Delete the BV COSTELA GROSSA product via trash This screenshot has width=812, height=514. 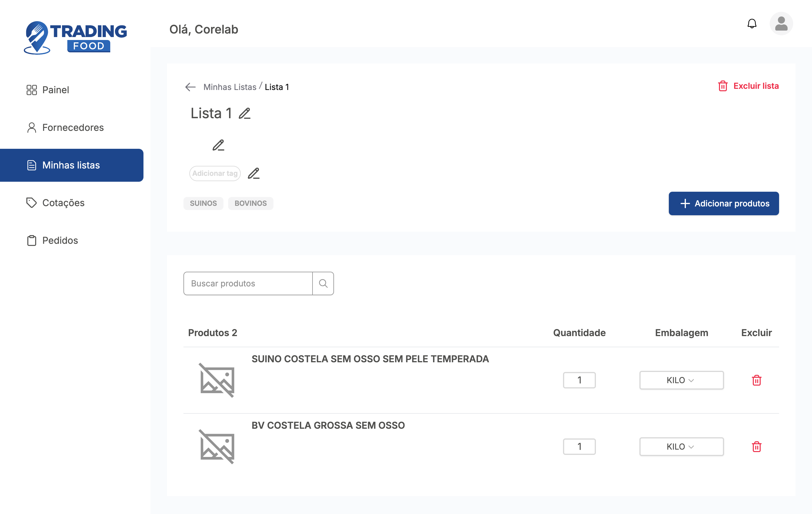point(756,447)
